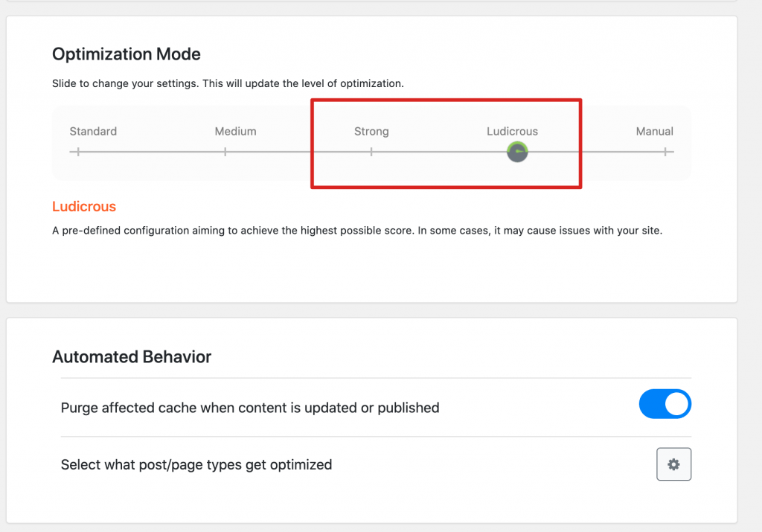Click the slider tick mark under Medium
Screen dimensions: 762x532
pyautogui.click(x=225, y=152)
